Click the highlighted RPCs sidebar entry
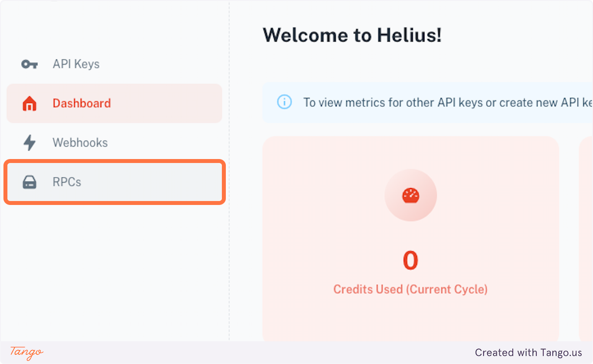Viewport: 593px width, 364px height. click(x=114, y=182)
